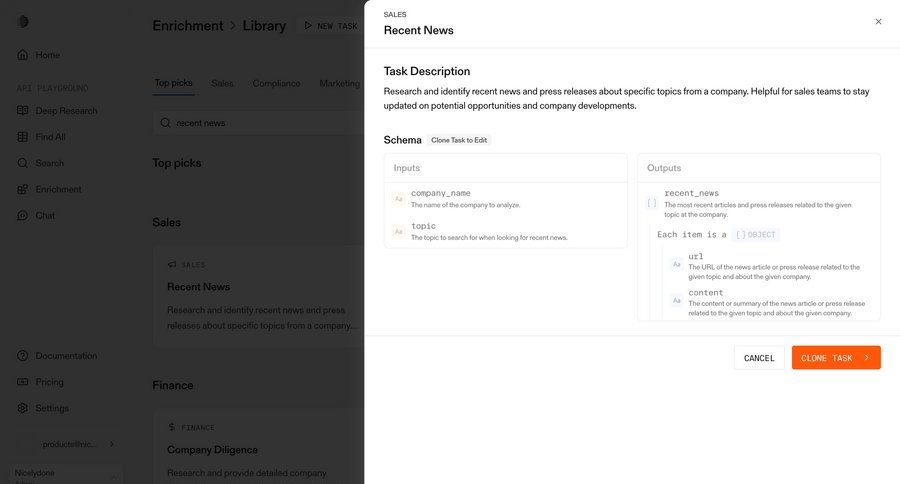Select the Marketing tab
This screenshot has width=900, height=484.
(340, 83)
